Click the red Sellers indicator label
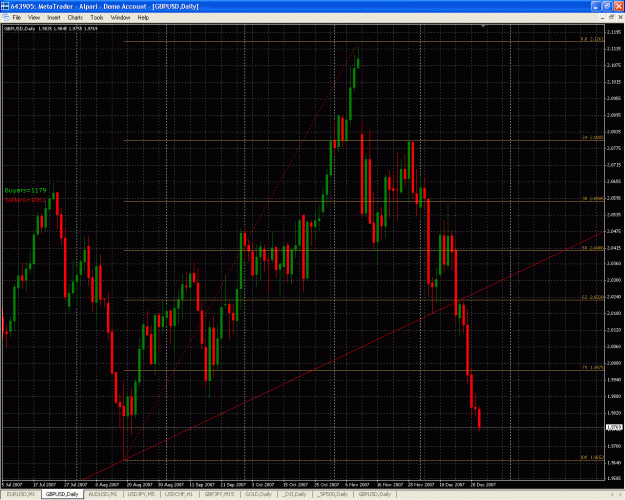The width and height of the screenshot is (625, 500). 26,200
